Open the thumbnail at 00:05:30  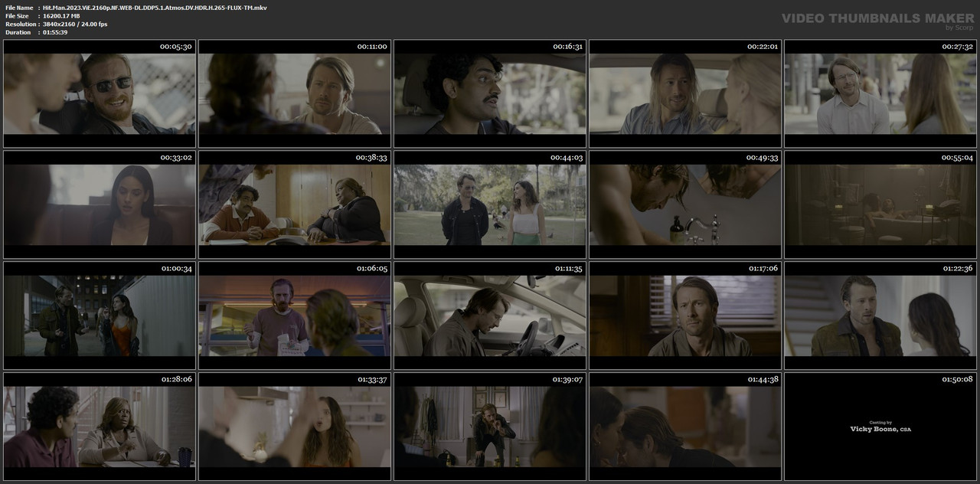pos(100,93)
